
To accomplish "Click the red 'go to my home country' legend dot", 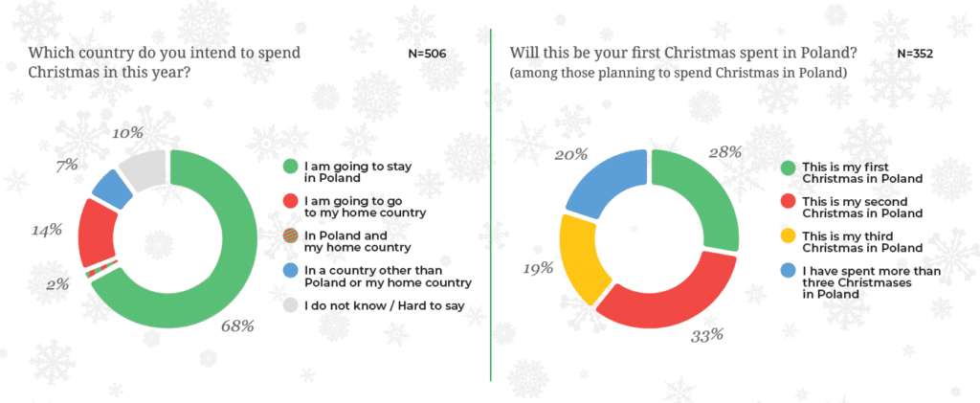I will (291, 201).
